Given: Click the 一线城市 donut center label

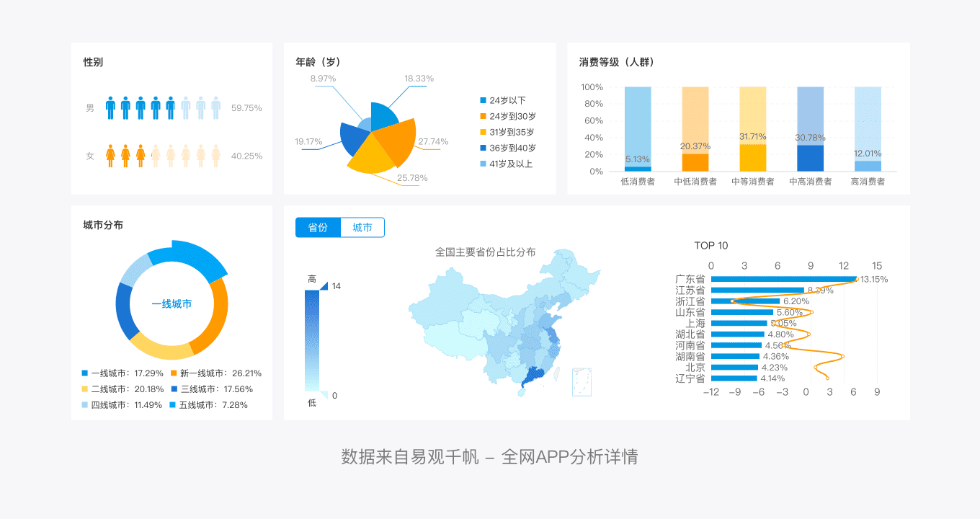Looking at the screenshot, I should coord(171,304).
